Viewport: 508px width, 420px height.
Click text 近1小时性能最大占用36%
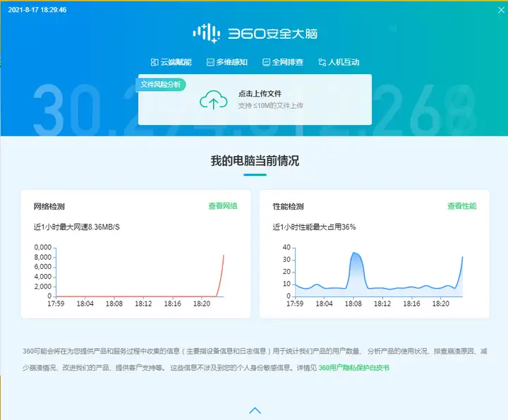(314, 227)
